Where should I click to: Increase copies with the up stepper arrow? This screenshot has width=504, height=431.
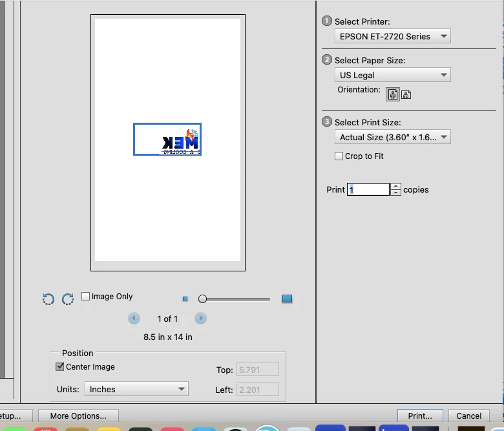(x=395, y=186)
